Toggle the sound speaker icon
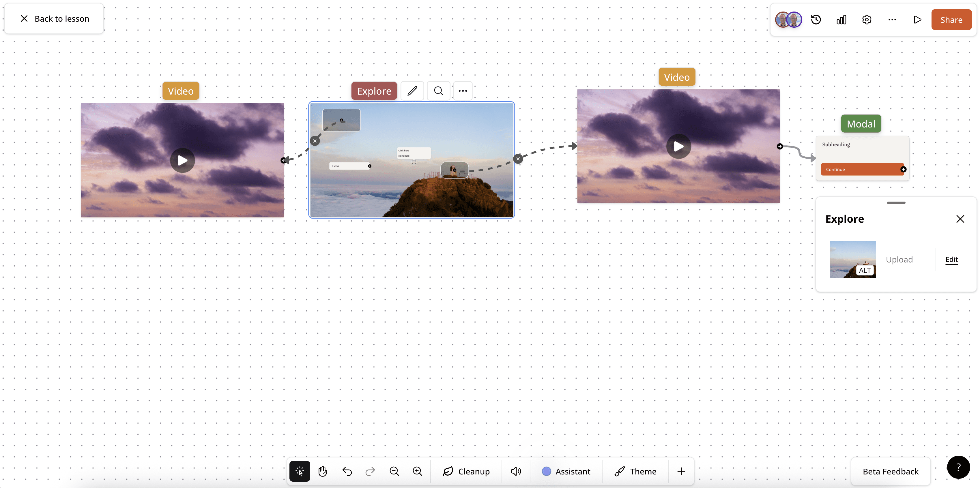The image size is (980, 488). click(x=515, y=471)
